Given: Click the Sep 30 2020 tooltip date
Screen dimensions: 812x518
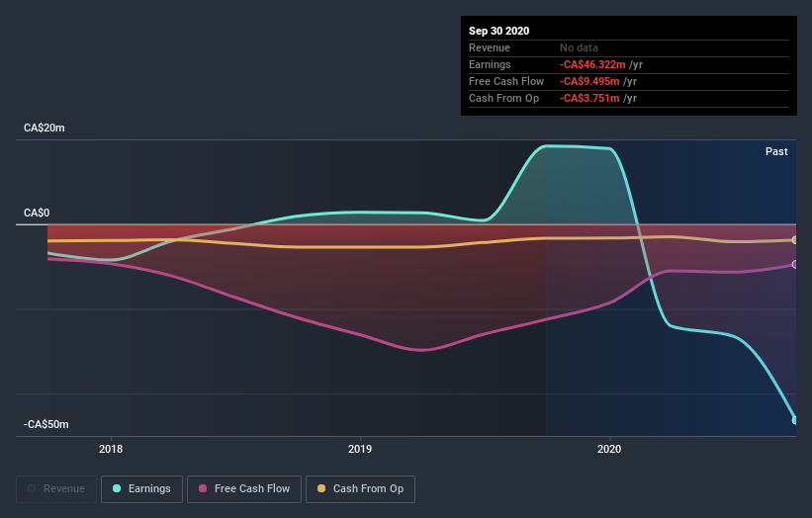Looking at the screenshot, I should click(499, 31).
